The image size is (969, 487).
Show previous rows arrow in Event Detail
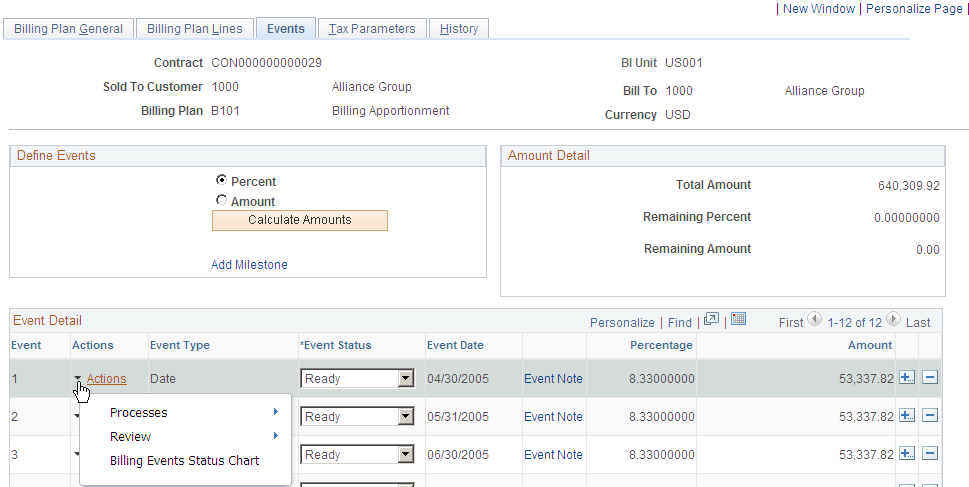[x=815, y=320]
